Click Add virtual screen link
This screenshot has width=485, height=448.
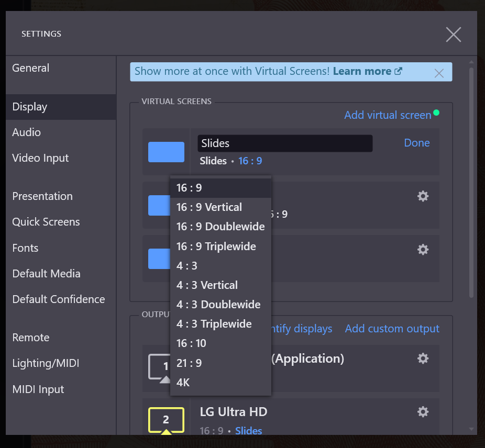click(x=388, y=115)
